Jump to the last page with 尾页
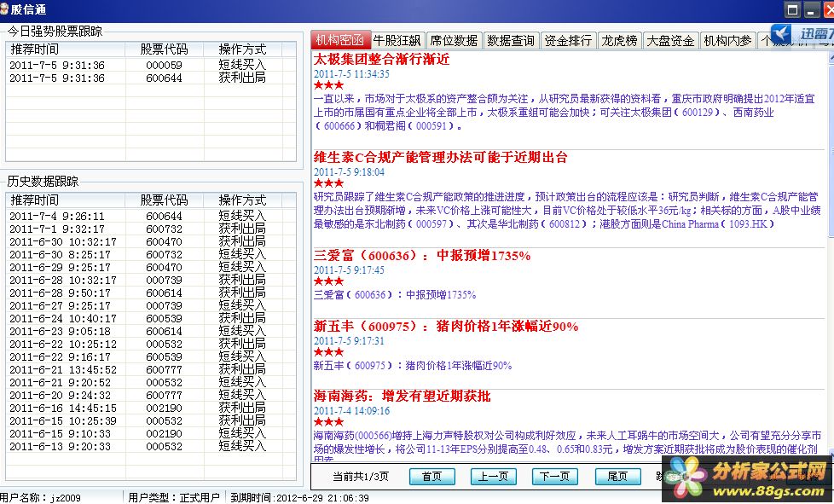834x504 pixels. (x=617, y=477)
